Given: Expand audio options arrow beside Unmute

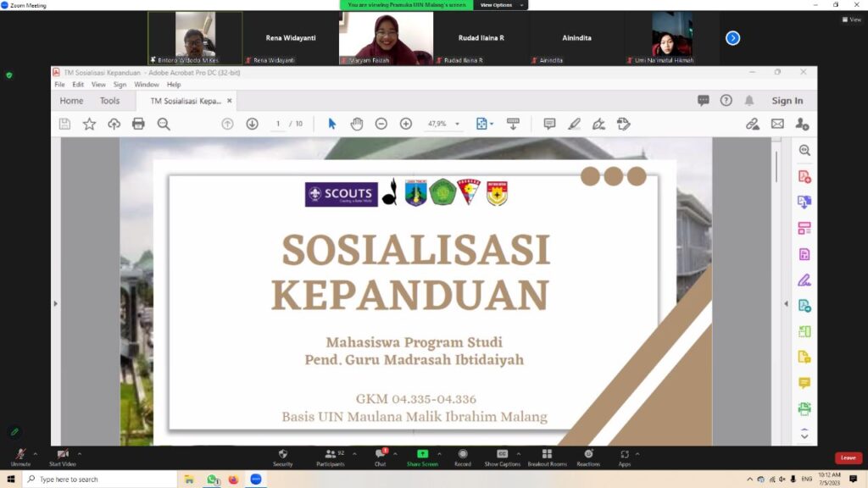Looking at the screenshot, I should coord(35,453).
